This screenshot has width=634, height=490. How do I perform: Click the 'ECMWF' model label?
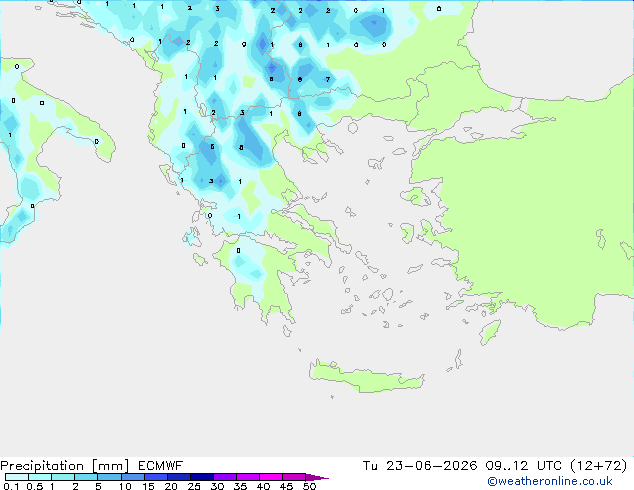point(161,466)
